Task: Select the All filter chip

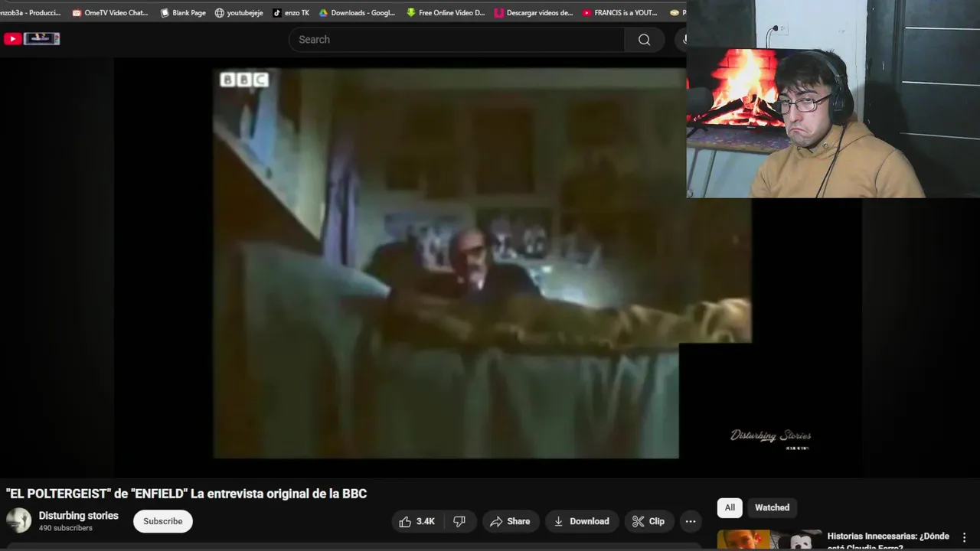Action: (730, 507)
